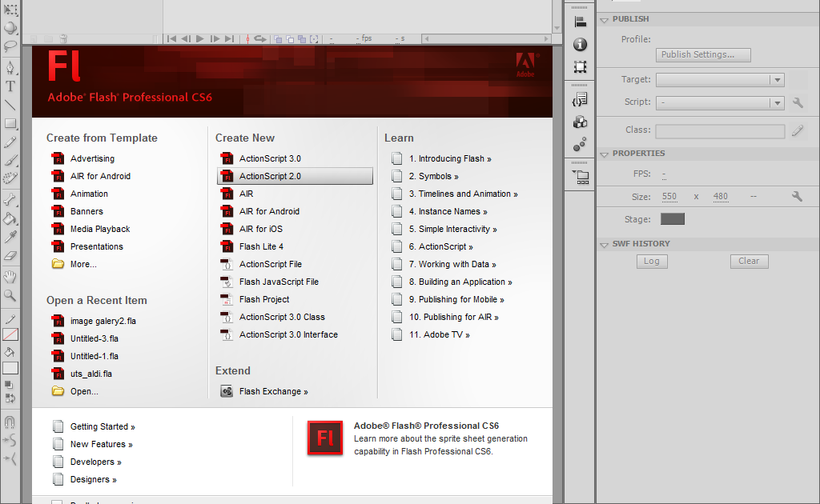Viewport: 820px width, 504px height.
Task: Select the Lasso tool
Action: pos(10,46)
